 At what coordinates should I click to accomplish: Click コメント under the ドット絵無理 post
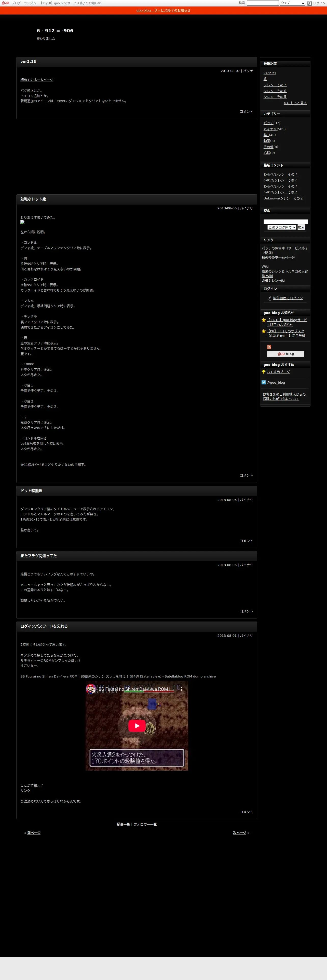click(x=246, y=541)
